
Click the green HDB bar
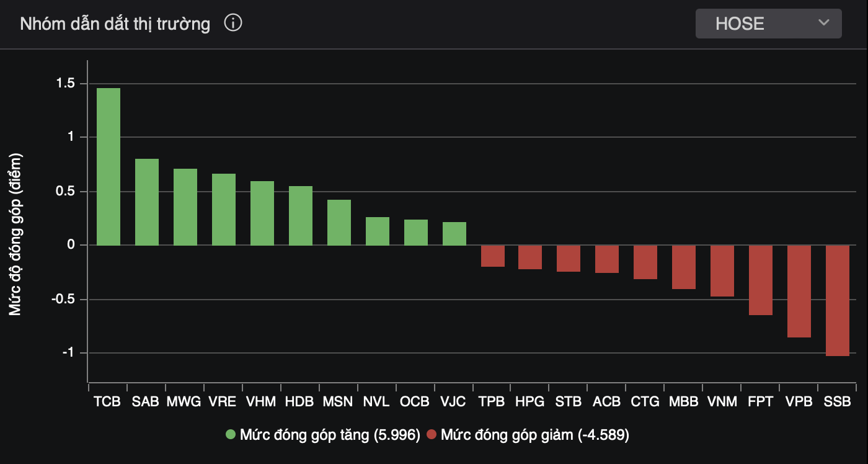point(301,216)
